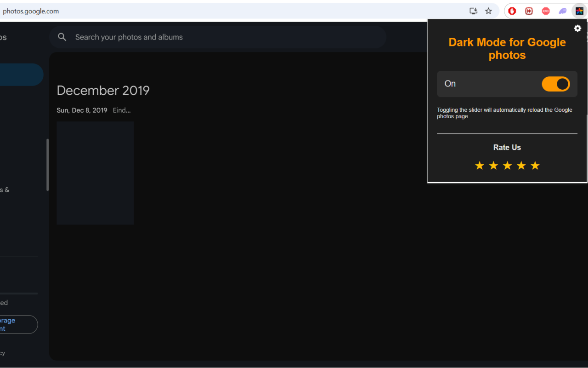Open the red fast-forward extension icon
The width and height of the screenshot is (588, 368).
529,11
